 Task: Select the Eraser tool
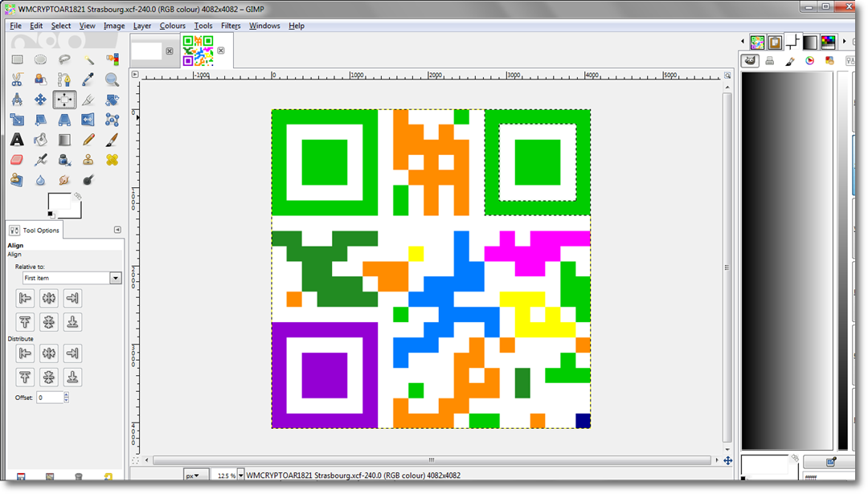[x=17, y=160]
